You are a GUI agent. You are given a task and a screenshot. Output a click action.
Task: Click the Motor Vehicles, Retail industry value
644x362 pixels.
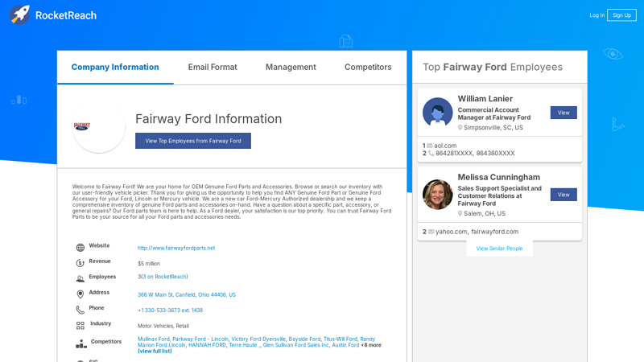[163, 326]
